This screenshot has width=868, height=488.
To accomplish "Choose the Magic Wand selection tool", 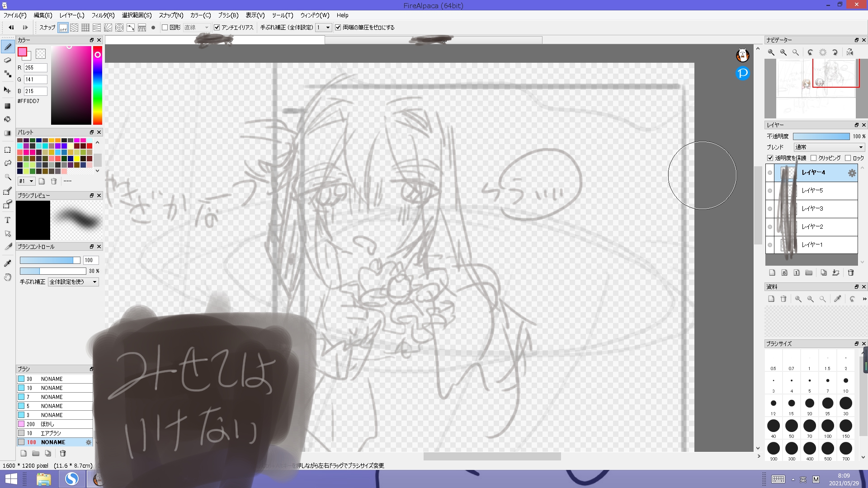I will 7,177.
